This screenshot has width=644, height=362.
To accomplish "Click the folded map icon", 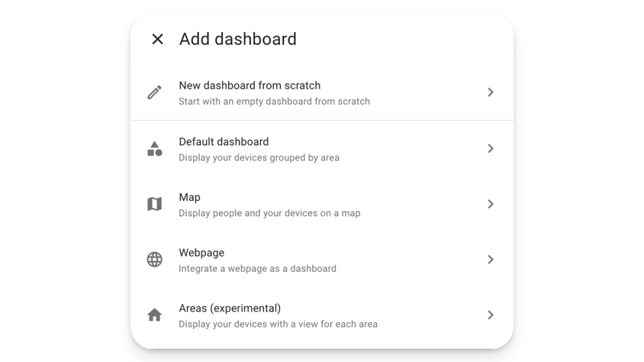I will point(155,204).
